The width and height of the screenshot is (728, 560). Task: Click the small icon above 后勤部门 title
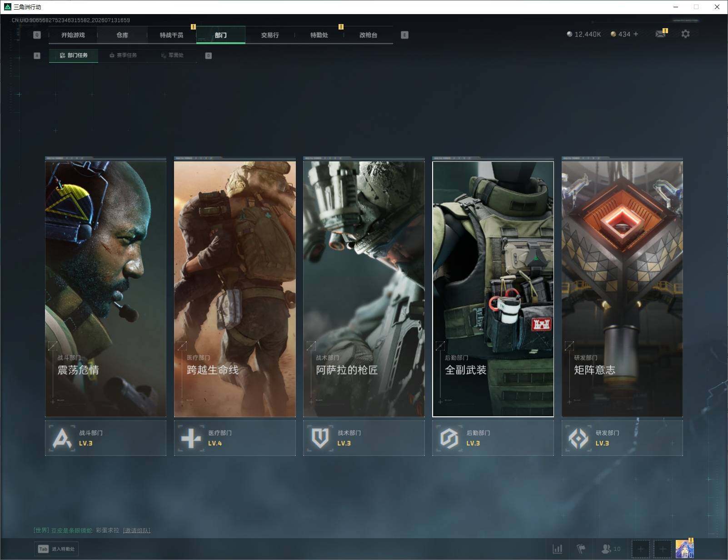[440, 346]
